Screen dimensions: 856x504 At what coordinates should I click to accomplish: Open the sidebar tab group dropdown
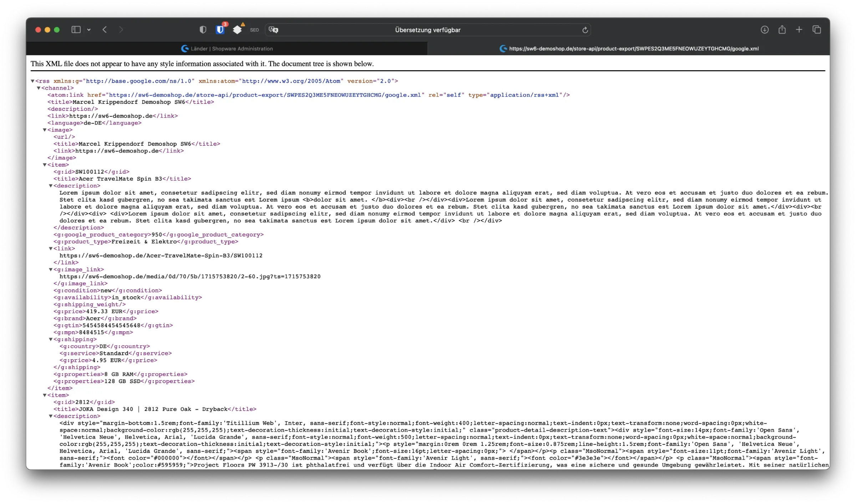89,30
